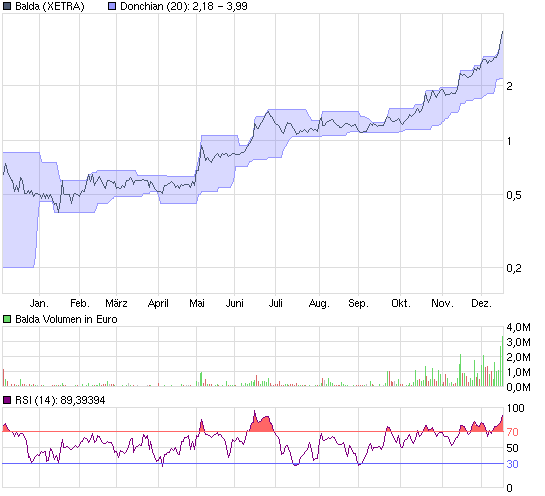Select the 'Donchian (20): 2,18 – 3,99' label
Viewport: 545px width, 496px height.
tap(184, 6)
